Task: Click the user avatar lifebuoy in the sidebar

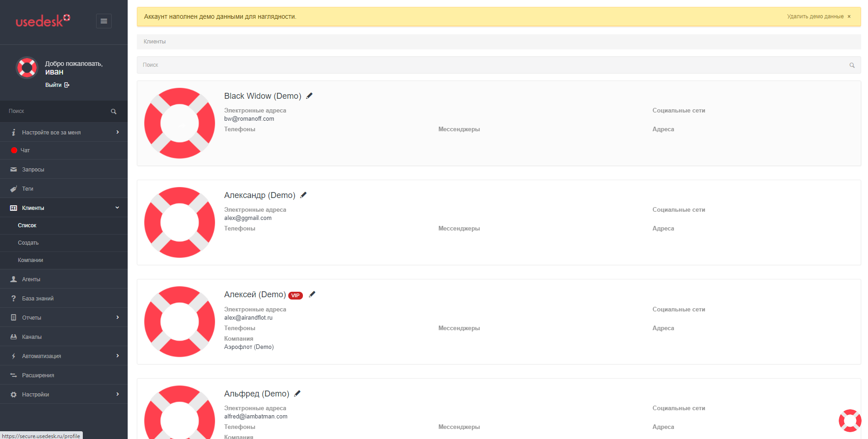Action: click(x=27, y=68)
